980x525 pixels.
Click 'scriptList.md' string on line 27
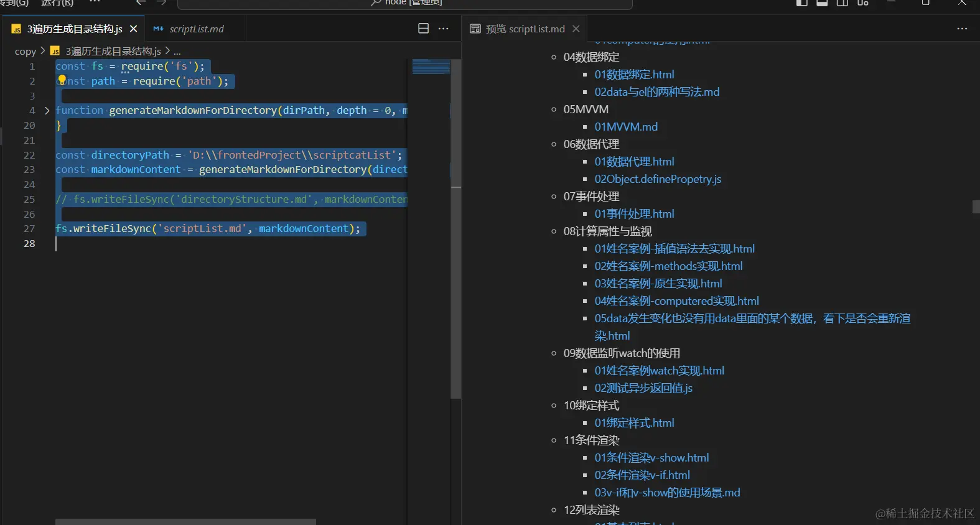(202, 229)
